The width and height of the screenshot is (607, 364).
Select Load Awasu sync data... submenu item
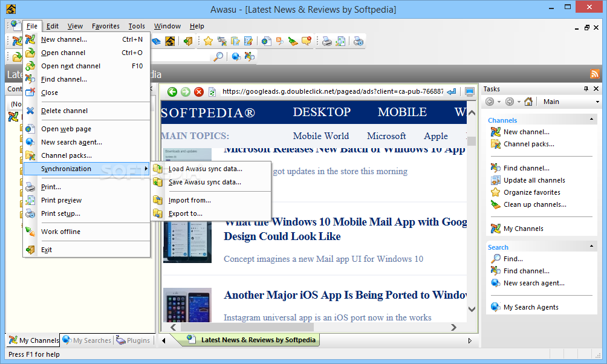(x=212, y=169)
